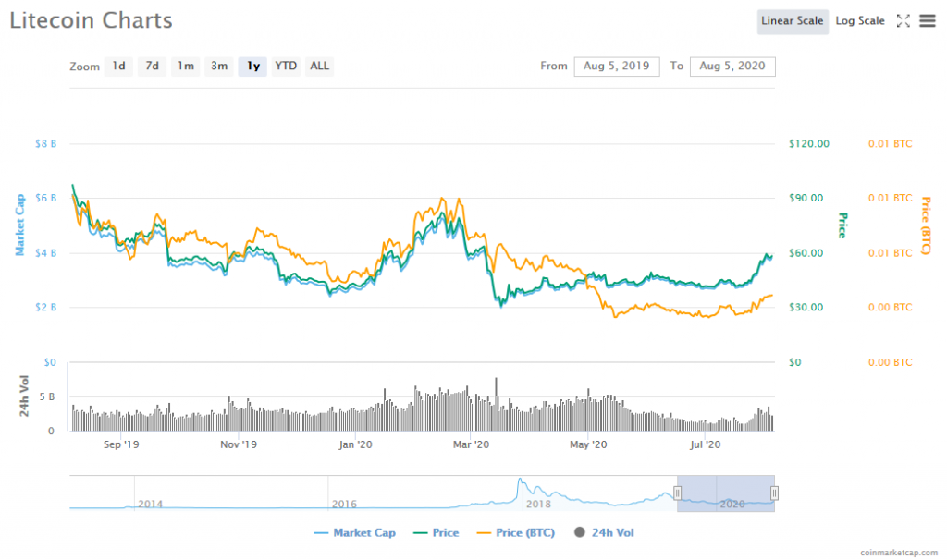Toggle fullscreen chart view
Screen dimensions: 947x560
903,21
